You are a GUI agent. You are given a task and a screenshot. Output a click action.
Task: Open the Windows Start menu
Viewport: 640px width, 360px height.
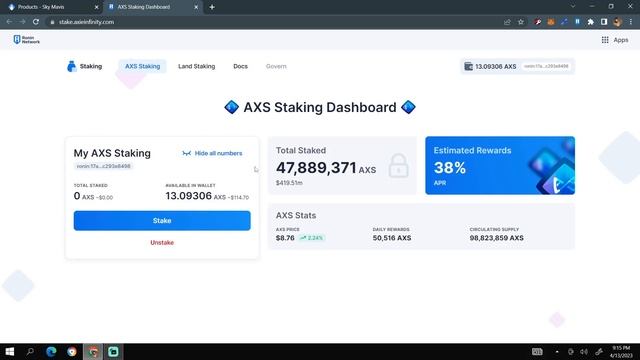tap(10, 351)
